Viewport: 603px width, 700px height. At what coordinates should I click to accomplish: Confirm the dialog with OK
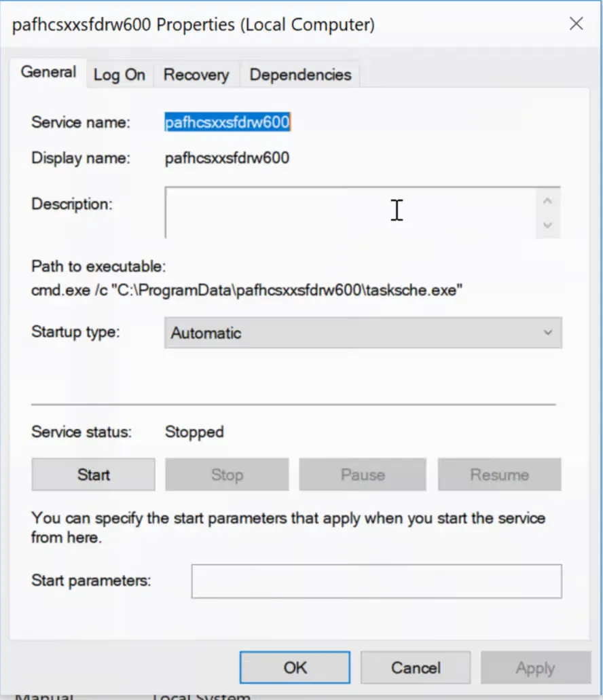(x=295, y=668)
